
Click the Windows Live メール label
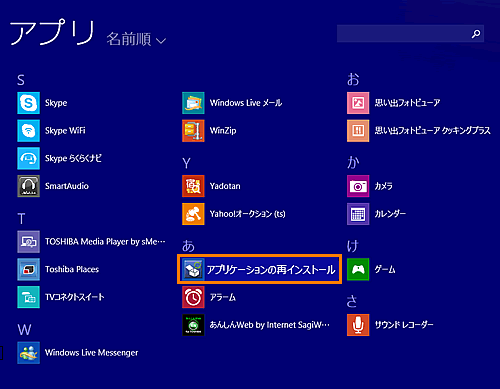point(246,103)
